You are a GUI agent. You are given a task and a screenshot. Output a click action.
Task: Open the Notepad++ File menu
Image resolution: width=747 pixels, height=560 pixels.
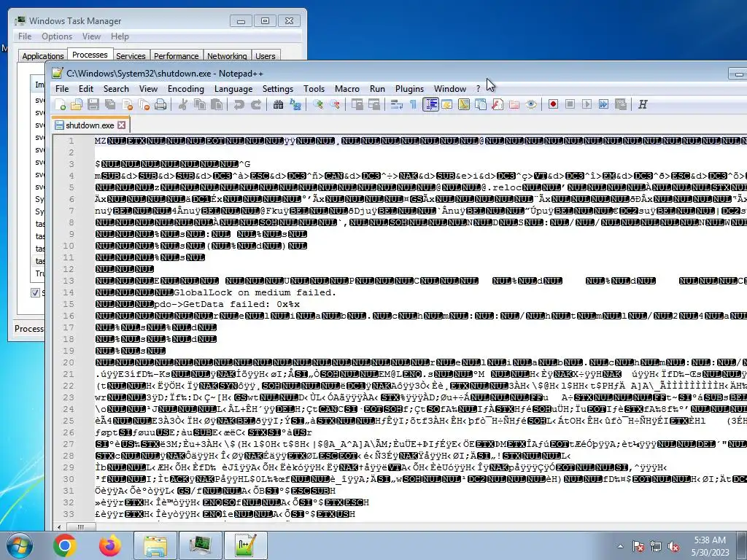62,88
